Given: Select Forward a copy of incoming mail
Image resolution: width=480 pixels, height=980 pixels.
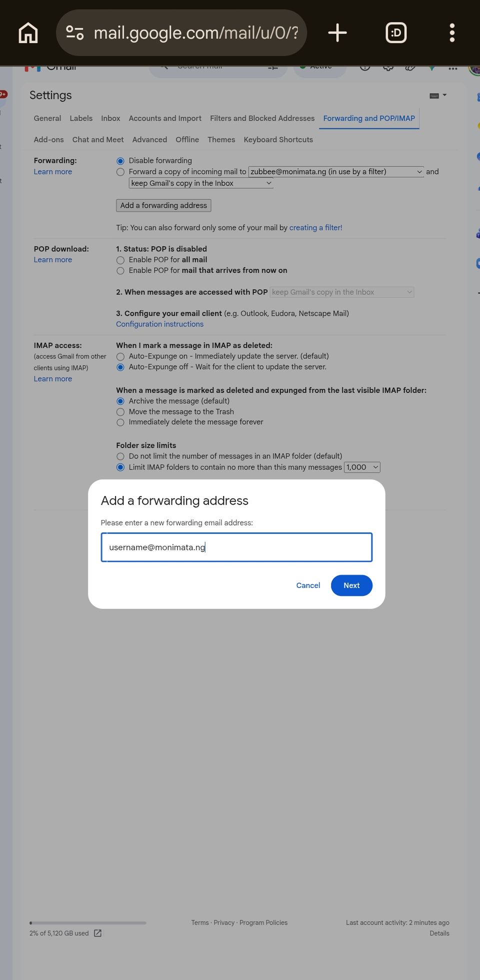Looking at the screenshot, I should click(x=120, y=172).
